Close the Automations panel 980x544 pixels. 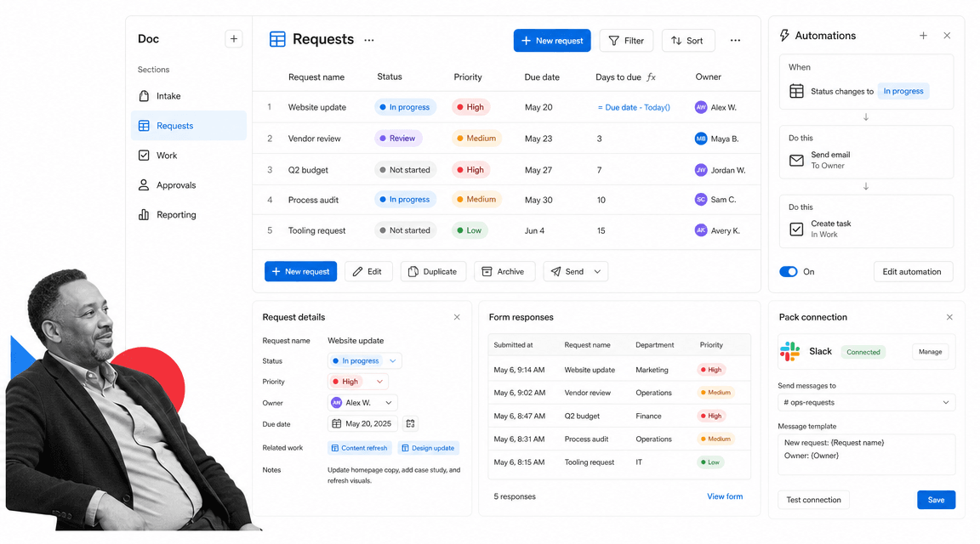coord(947,36)
